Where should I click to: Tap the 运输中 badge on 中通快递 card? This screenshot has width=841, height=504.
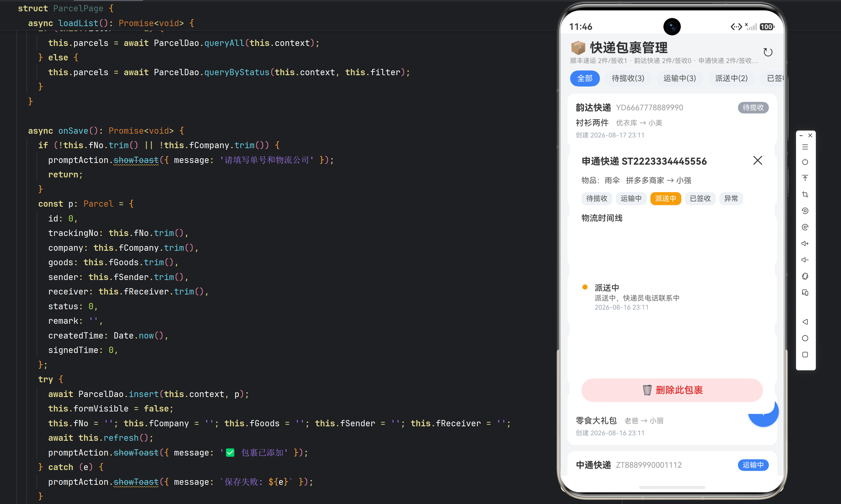[753, 465]
